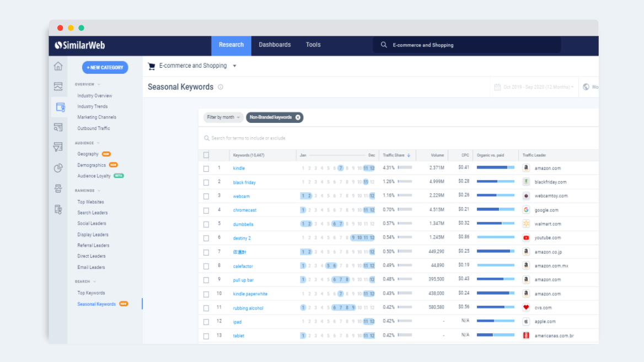The image size is (644, 362).
Task: Click the New Category button
Action: coord(105,67)
